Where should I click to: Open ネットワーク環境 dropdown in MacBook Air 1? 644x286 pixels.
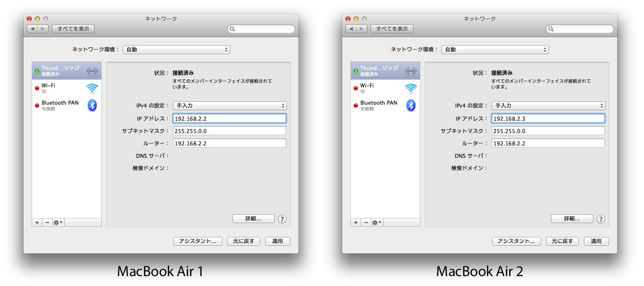click(x=176, y=49)
